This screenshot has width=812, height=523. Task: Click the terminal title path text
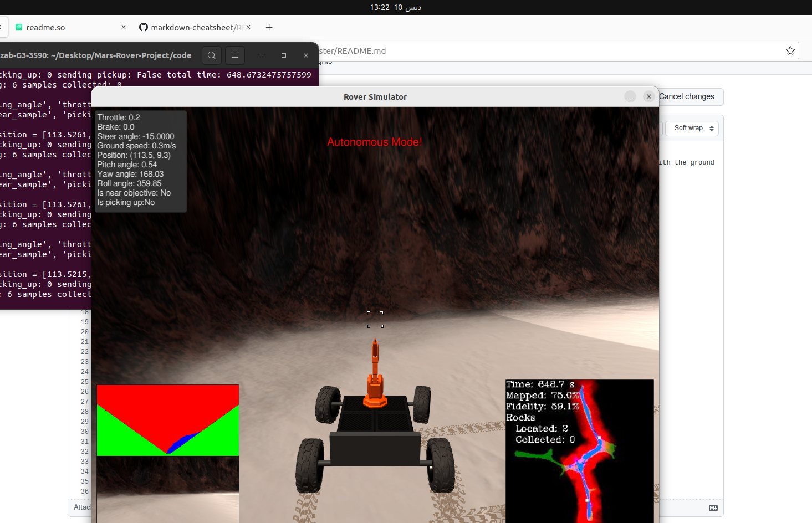(96, 55)
